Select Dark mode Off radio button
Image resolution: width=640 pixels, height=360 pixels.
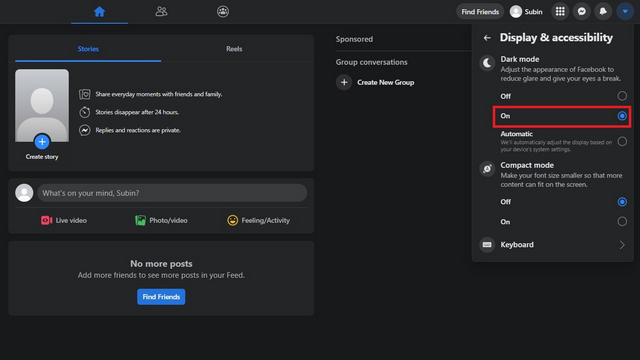(x=622, y=96)
